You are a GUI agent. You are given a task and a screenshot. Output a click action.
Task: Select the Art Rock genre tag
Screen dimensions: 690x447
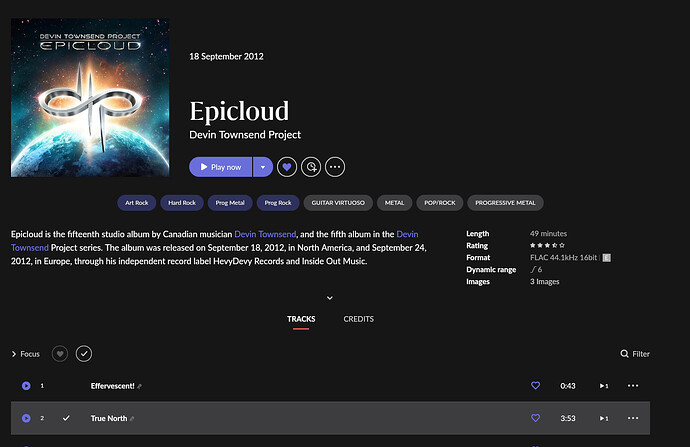point(136,203)
